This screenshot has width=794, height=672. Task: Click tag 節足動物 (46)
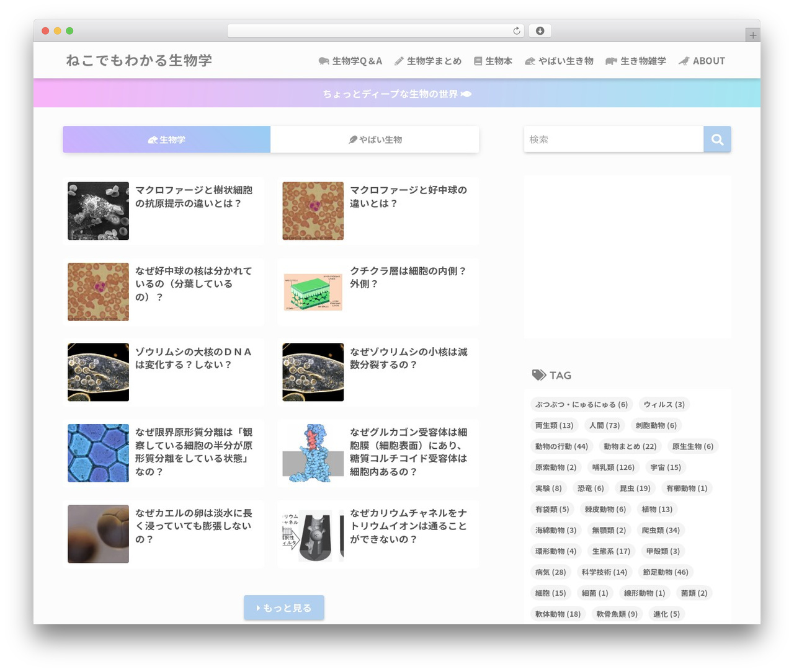(665, 572)
